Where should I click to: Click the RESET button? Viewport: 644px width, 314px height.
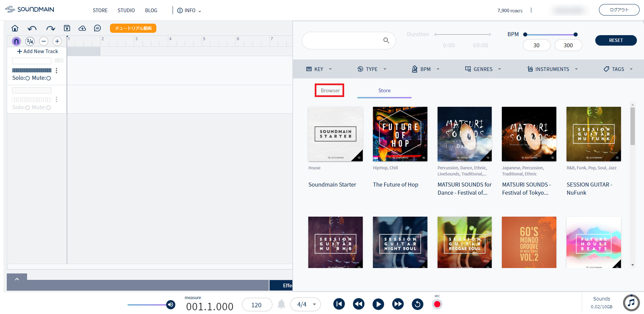click(616, 40)
